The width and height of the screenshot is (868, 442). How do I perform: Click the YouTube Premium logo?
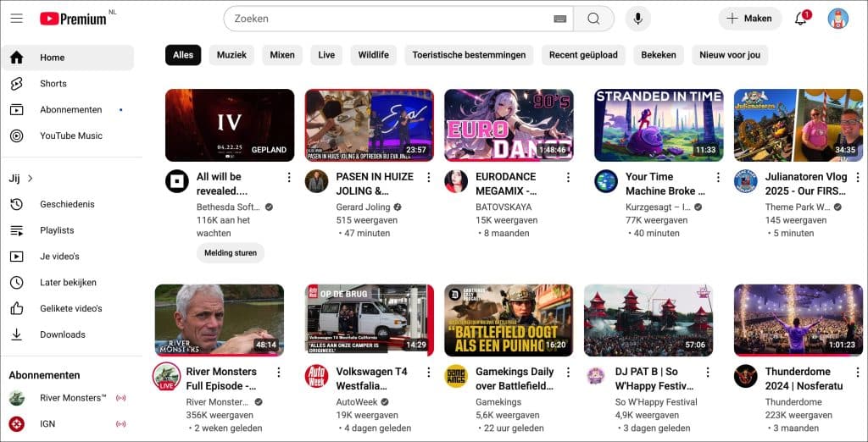click(x=73, y=19)
